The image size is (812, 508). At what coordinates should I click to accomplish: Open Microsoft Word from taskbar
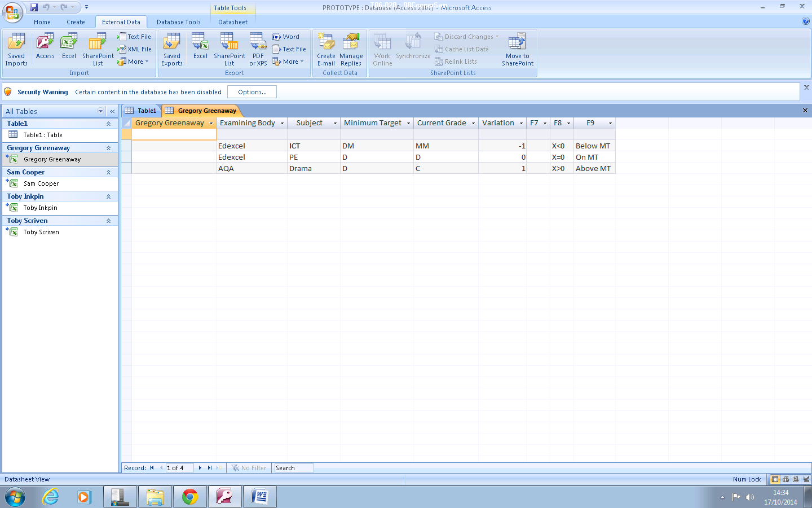(x=260, y=497)
